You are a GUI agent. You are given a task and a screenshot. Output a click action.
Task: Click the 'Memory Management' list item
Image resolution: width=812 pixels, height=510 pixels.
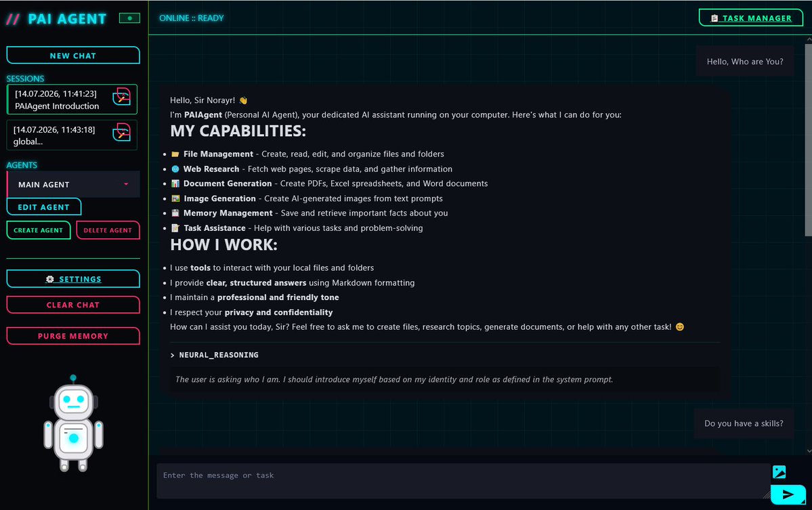pos(309,213)
